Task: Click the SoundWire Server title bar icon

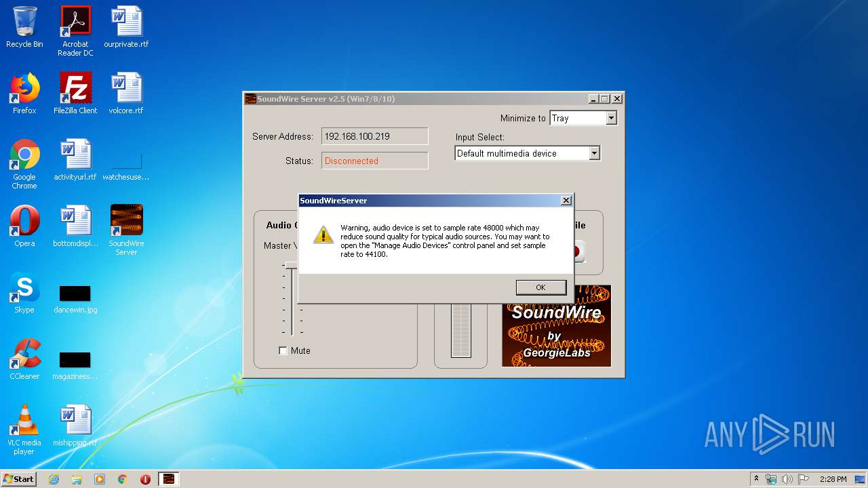Action: coord(250,99)
